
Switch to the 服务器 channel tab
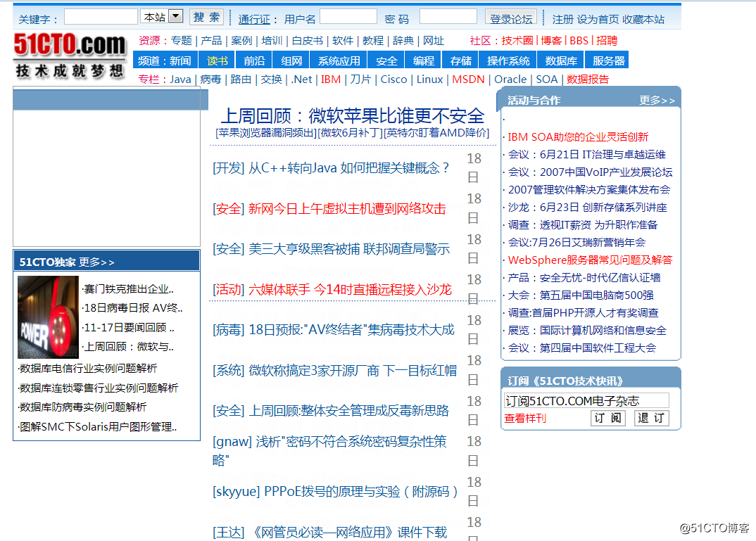click(608, 61)
